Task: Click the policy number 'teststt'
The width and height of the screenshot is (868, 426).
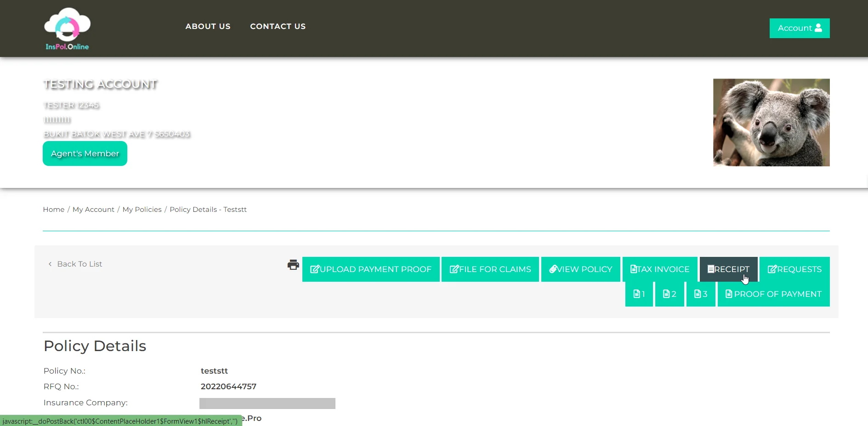Action: tap(214, 371)
